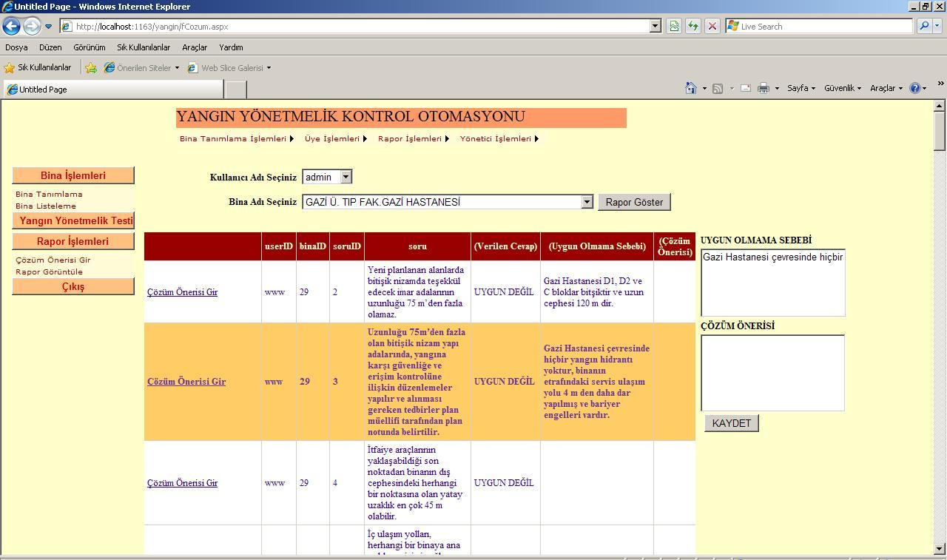Open the sidebar Çözüm Önerisi Gir link
The image size is (947, 560).
(53, 260)
